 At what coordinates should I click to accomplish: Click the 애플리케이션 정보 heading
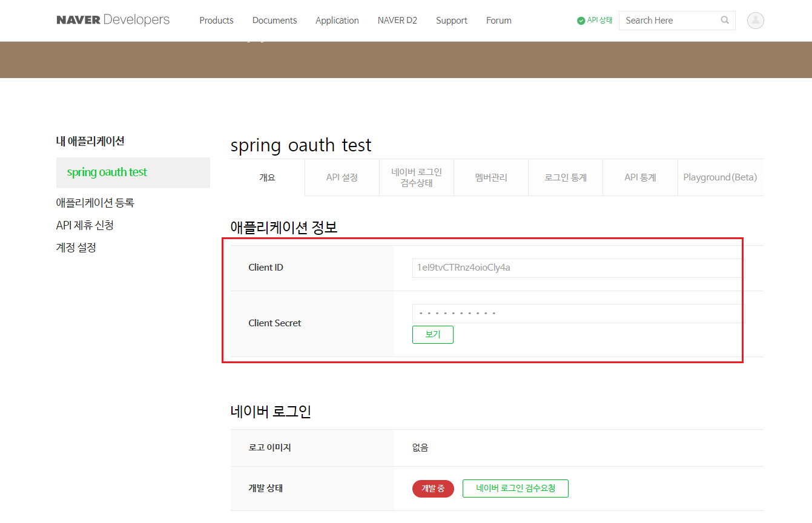coord(284,228)
